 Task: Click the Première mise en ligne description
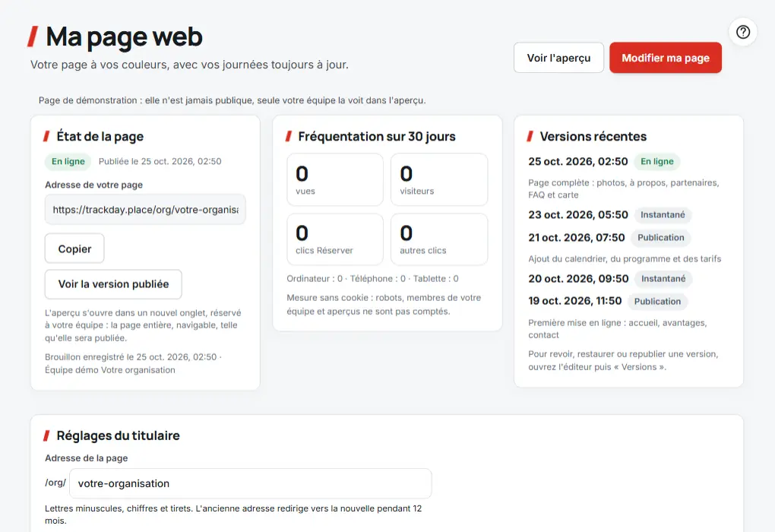click(x=618, y=329)
